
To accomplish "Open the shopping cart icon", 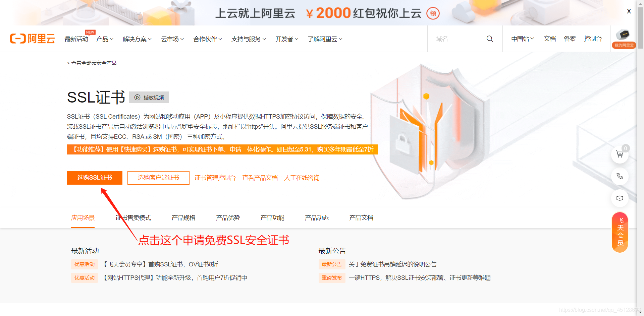I will 620,154.
